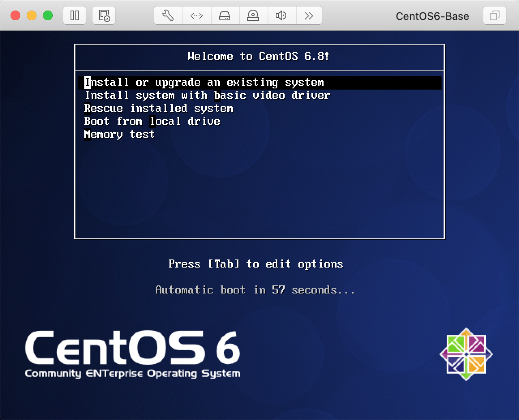Select Memory test option
Viewport: 519px width, 420px height.
[x=119, y=135]
